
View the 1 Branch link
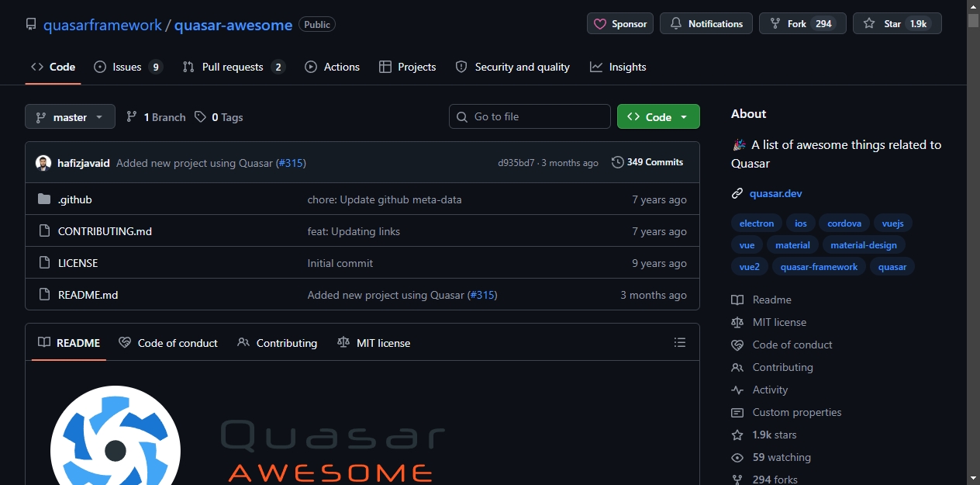point(156,117)
